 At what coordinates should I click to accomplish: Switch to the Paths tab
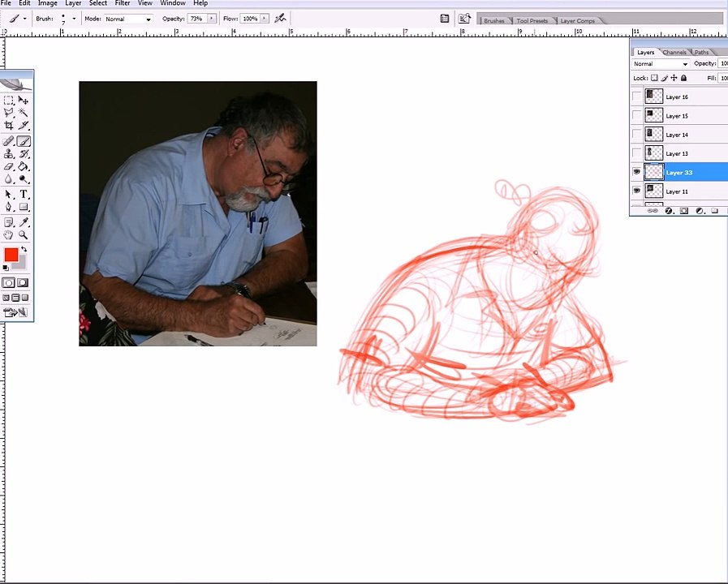click(701, 53)
